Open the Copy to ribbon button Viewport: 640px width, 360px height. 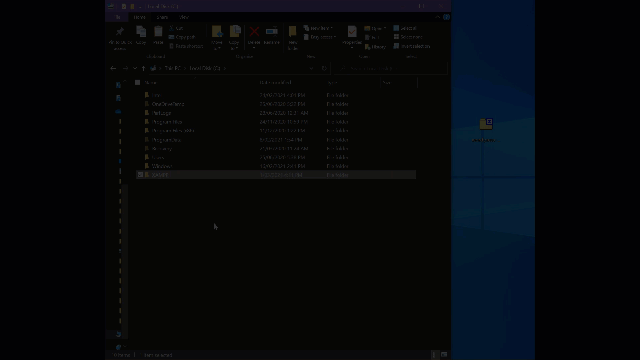(234, 38)
